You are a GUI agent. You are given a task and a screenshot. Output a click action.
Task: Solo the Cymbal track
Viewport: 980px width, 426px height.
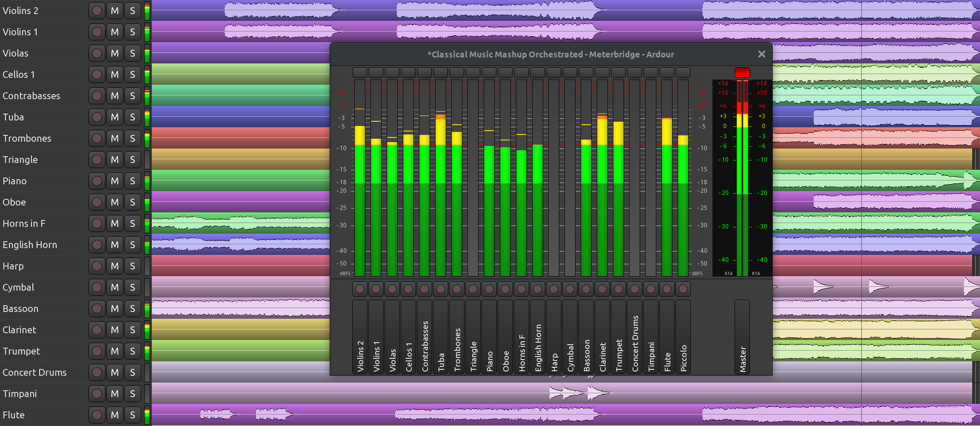pos(133,287)
